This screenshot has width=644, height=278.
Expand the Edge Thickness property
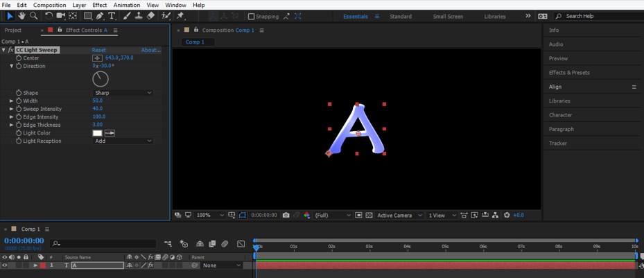tap(11, 125)
